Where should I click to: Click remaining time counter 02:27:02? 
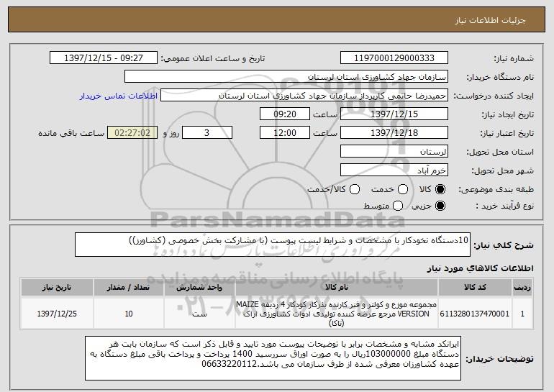point(132,133)
